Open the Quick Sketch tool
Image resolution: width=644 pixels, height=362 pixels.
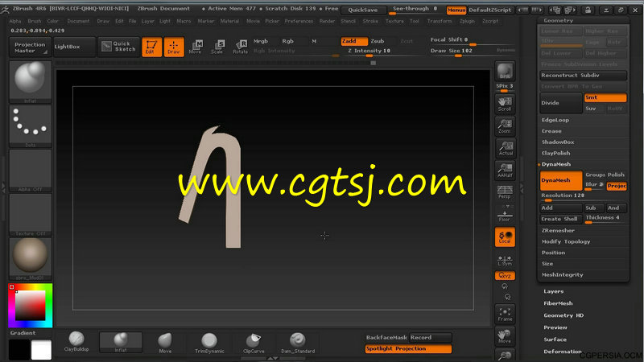(118, 47)
